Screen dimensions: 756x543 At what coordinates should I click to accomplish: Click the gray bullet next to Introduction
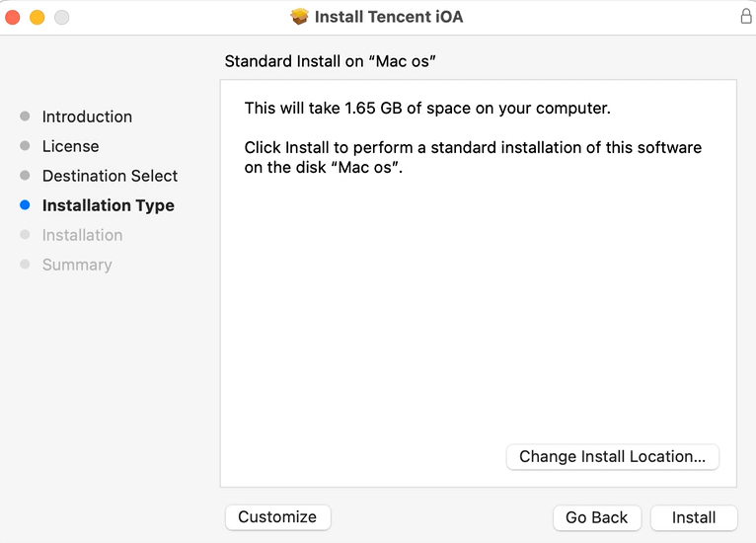[25, 116]
